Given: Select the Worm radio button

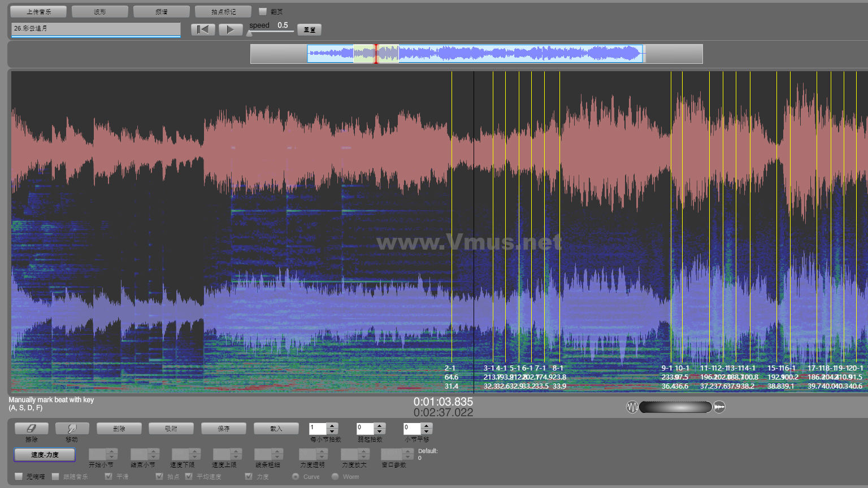Looking at the screenshot, I should (335, 477).
